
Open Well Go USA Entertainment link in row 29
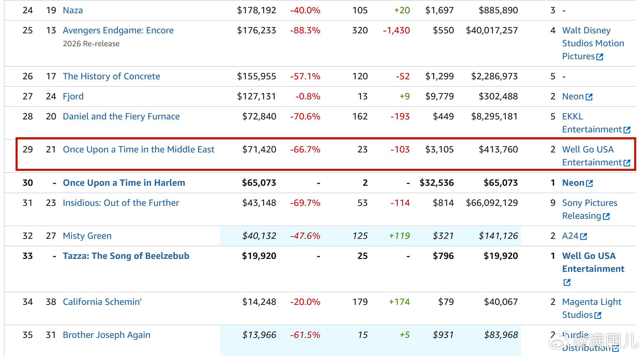[592, 156]
